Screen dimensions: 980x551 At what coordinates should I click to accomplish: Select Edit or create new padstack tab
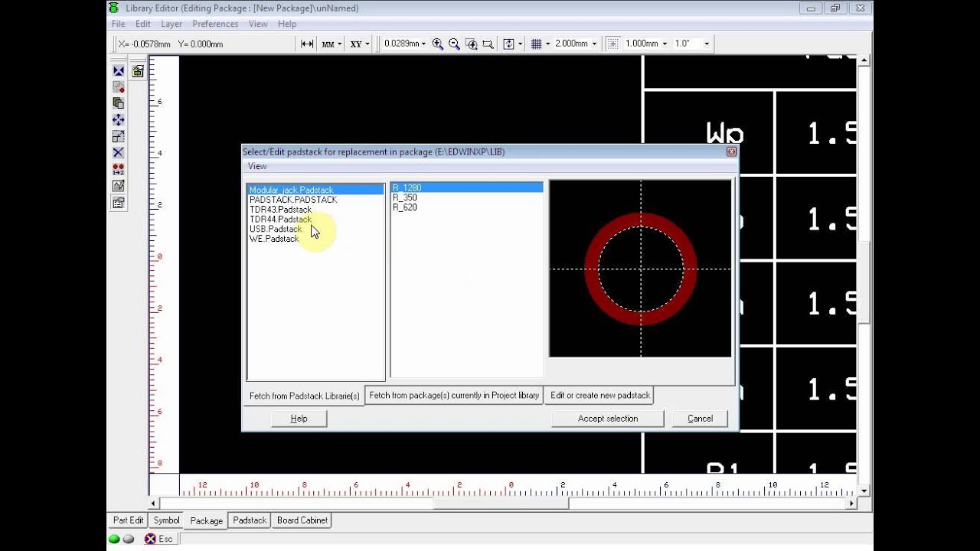pos(600,396)
